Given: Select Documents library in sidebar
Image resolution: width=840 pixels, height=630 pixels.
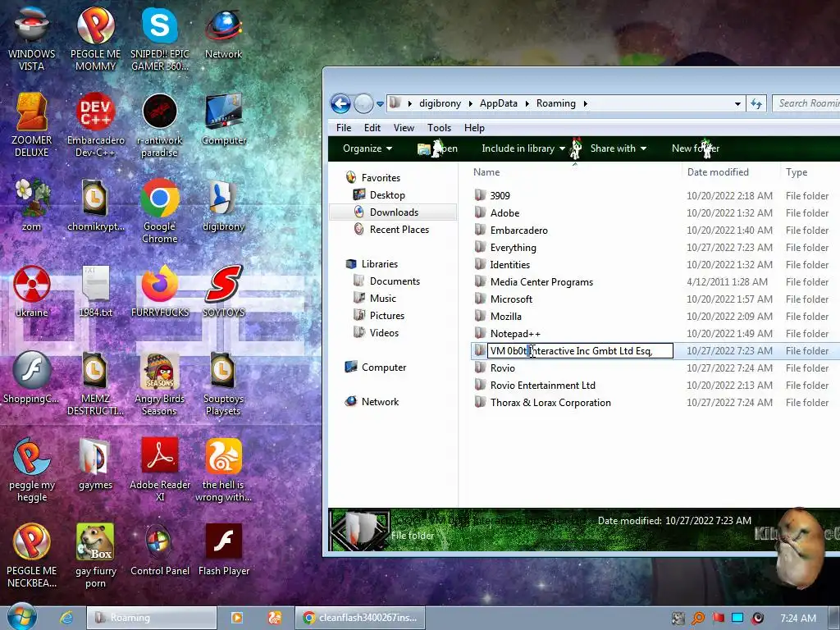Looking at the screenshot, I should (395, 281).
